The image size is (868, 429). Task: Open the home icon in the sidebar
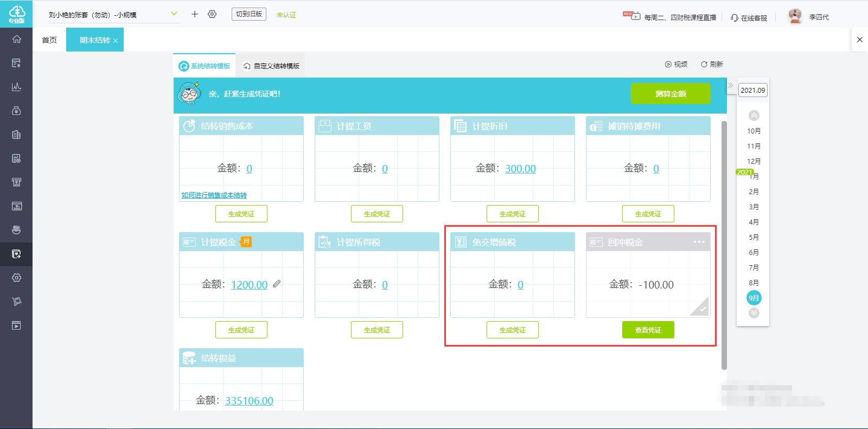pyautogui.click(x=17, y=39)
